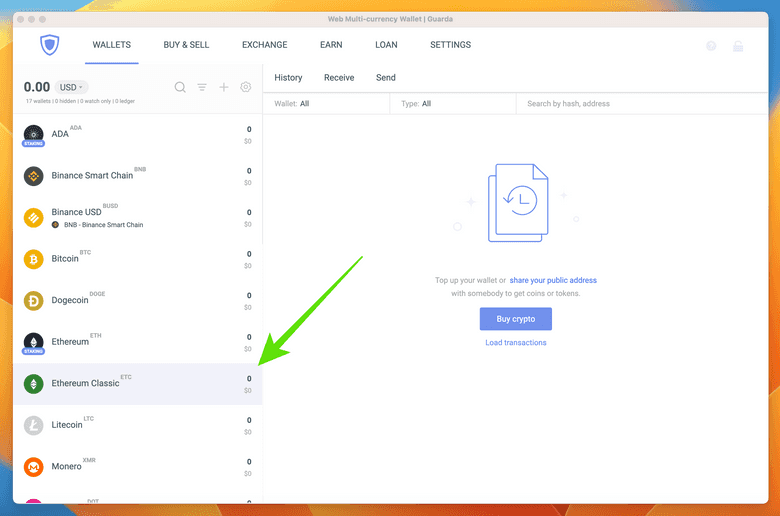Click the wallet list filter icon
Viewport: 780px width, 516px height.
tap(202, 87)
